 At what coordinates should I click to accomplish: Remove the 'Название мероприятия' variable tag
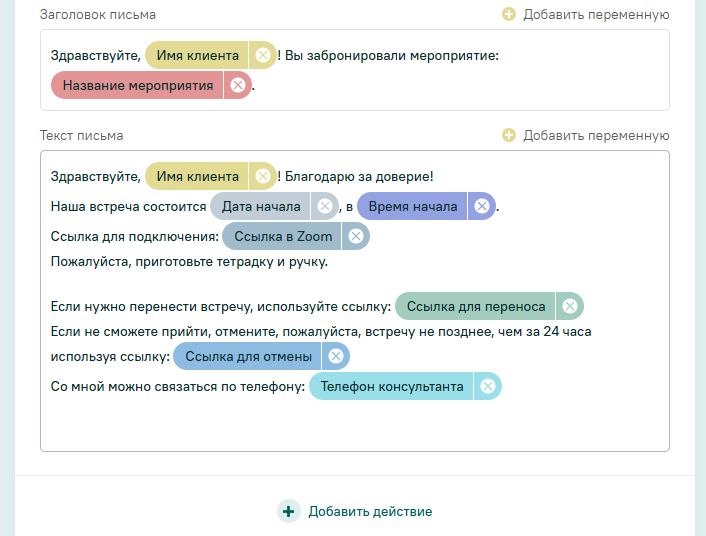(238, 85)
